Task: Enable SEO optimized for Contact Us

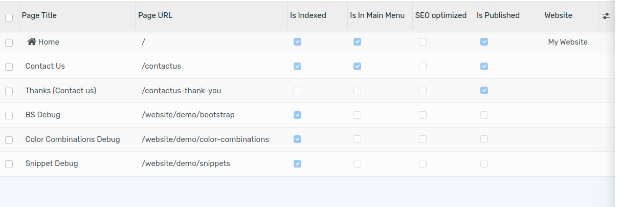Action: 423,66
